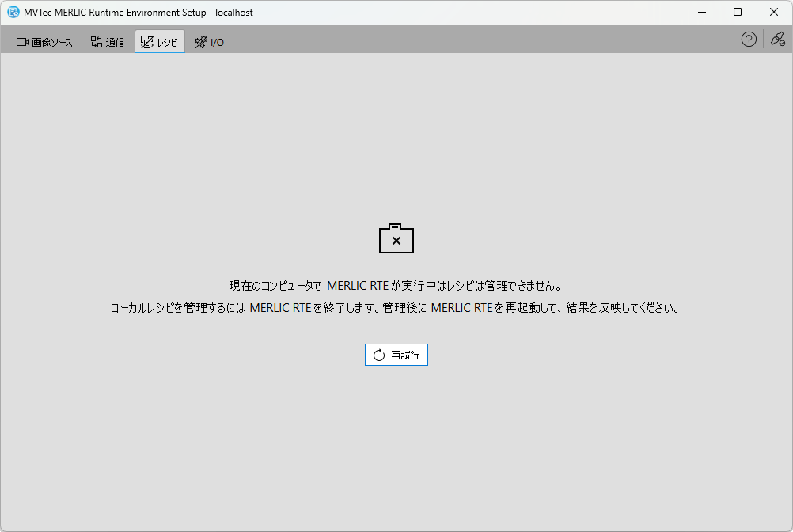Click the camera icon on 画像ソース tab
Viewport: 793px width, 532px height.
(22, 42)
